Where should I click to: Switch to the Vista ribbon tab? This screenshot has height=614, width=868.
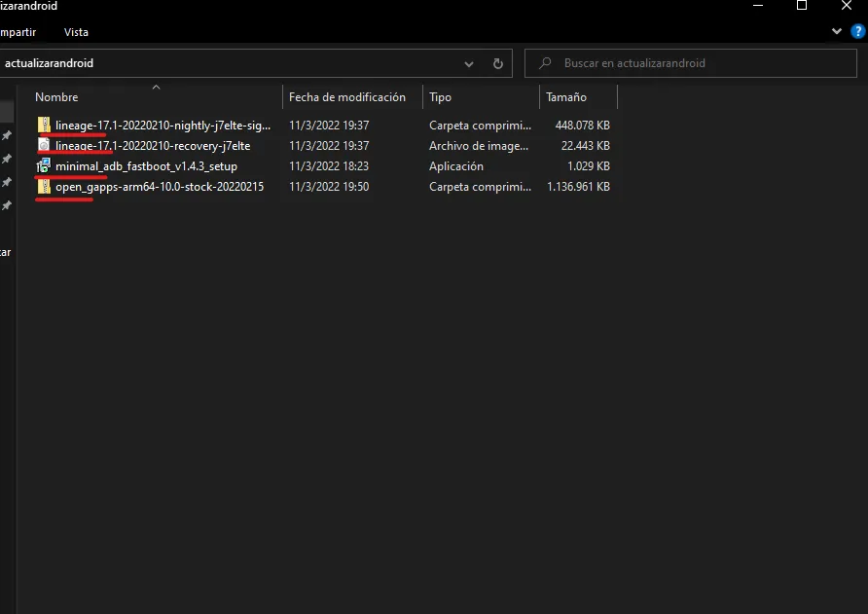coord(76,31)
